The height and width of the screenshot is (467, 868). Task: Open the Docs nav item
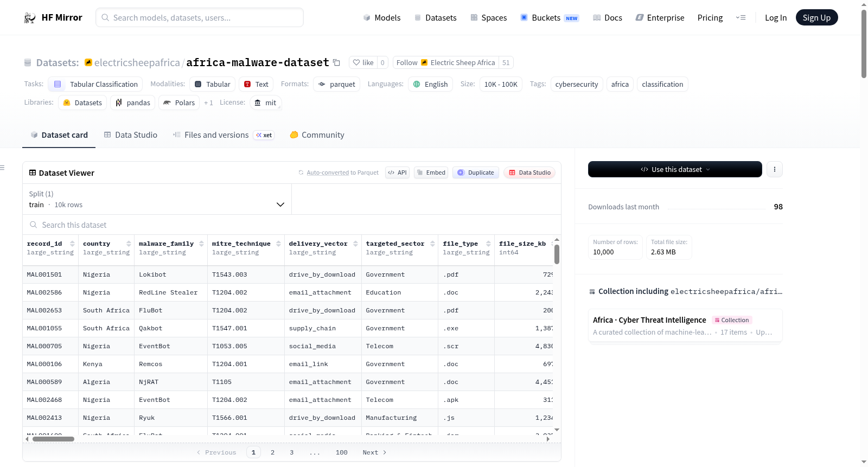pos(608,17)
